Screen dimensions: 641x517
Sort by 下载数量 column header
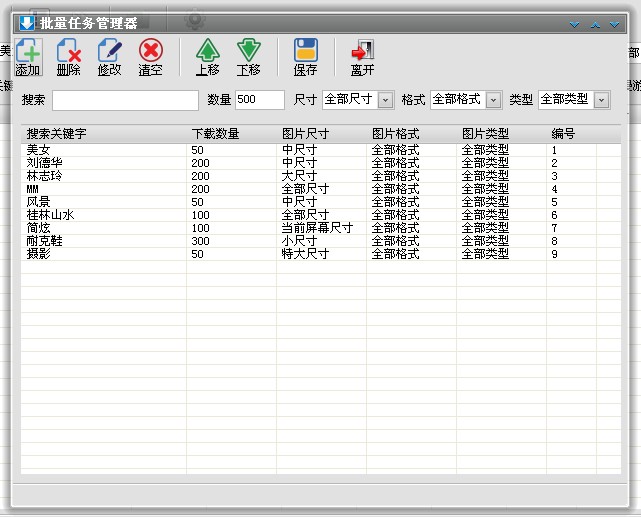(232, 134)
